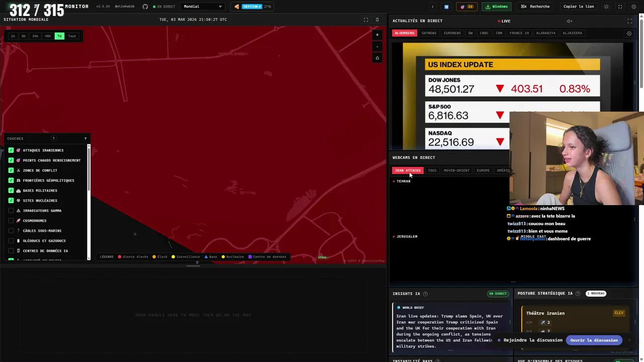Pin the Situation Mondiale map panel
644x362 pixels.
(377, 20)
